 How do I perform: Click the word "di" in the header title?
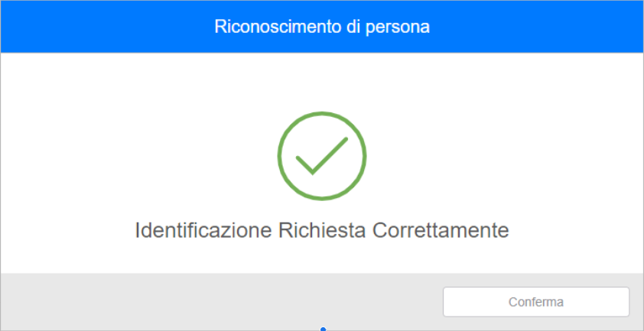click(x=352, y=27)
